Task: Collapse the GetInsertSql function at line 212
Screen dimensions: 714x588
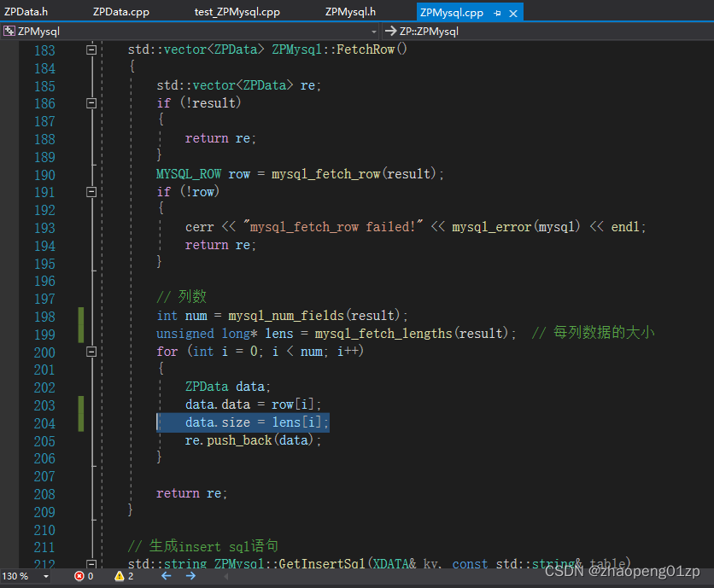Action: pos(91,564)
